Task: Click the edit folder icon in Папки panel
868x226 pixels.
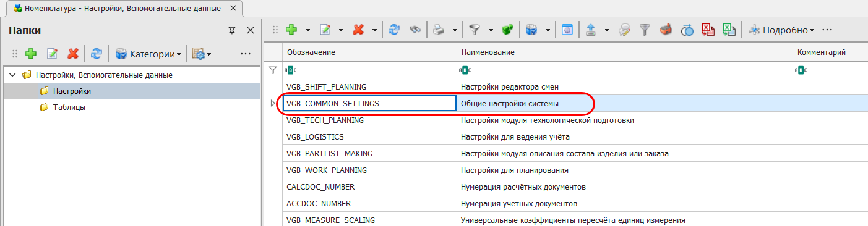Action: (52, 54)
